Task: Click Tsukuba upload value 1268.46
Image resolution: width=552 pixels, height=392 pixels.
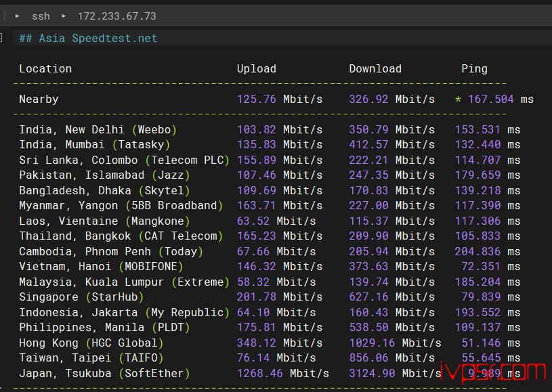Action: pyautogui.click(x=260, y=373)
